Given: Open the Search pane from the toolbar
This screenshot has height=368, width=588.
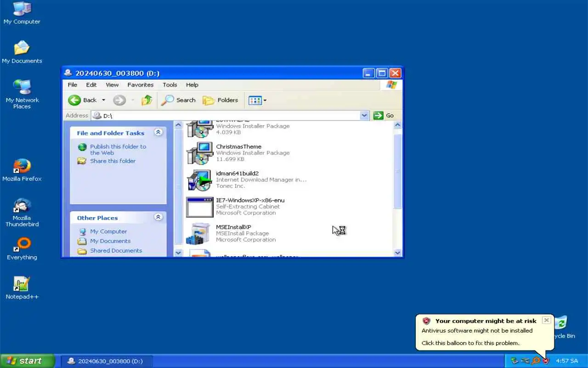Looking at the screenshot, I should click(x=179, y=100).
